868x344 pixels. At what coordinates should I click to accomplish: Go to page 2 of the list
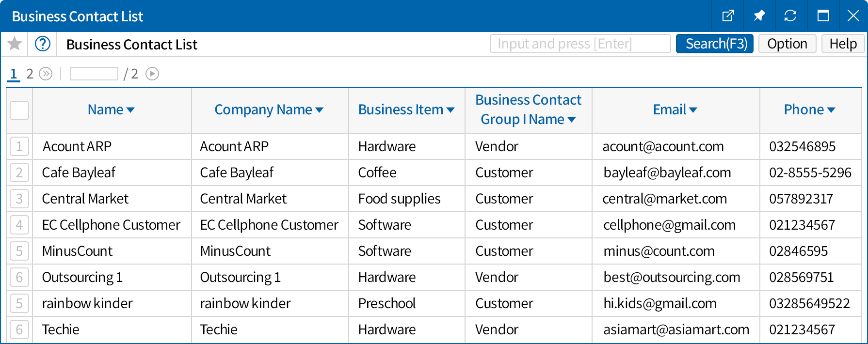pos(30,74)
